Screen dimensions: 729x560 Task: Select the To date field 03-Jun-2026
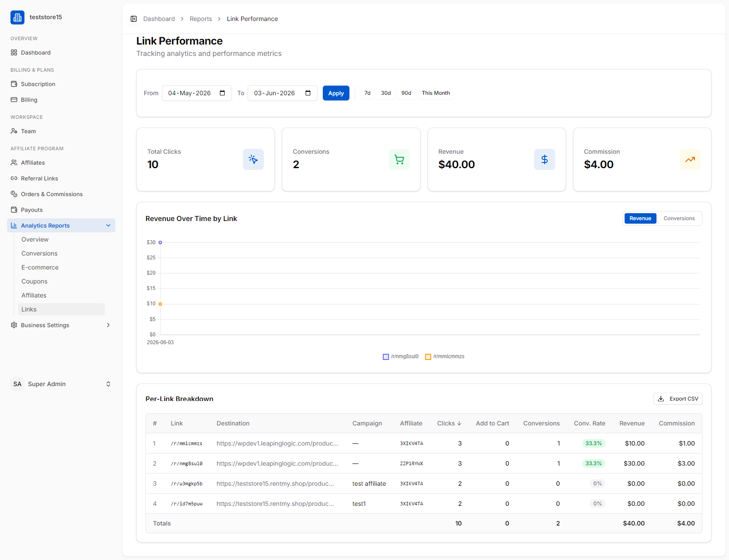(282, 93)
